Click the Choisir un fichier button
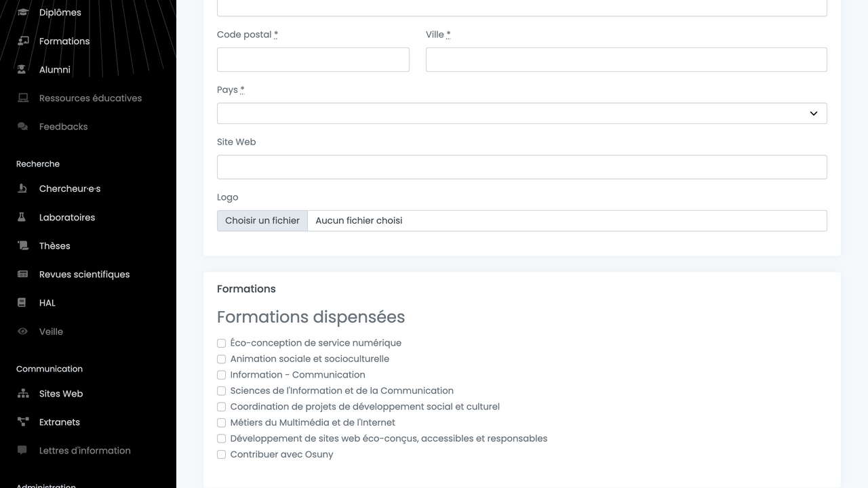 pyautogui.click(x=262, y=220)
